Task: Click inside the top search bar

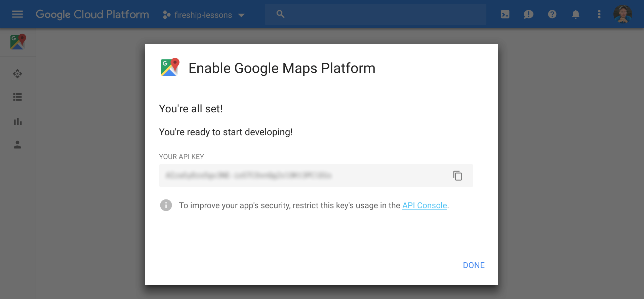Action: pos(375,14)
